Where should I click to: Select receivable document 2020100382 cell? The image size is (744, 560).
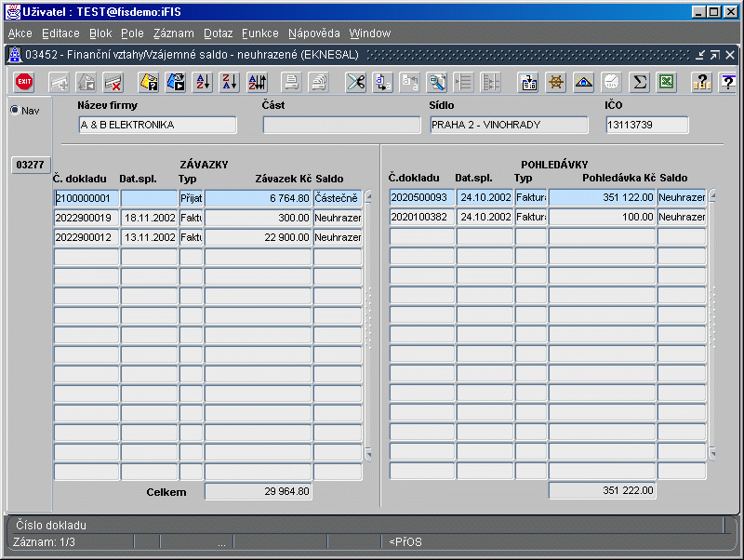point(421,218)
